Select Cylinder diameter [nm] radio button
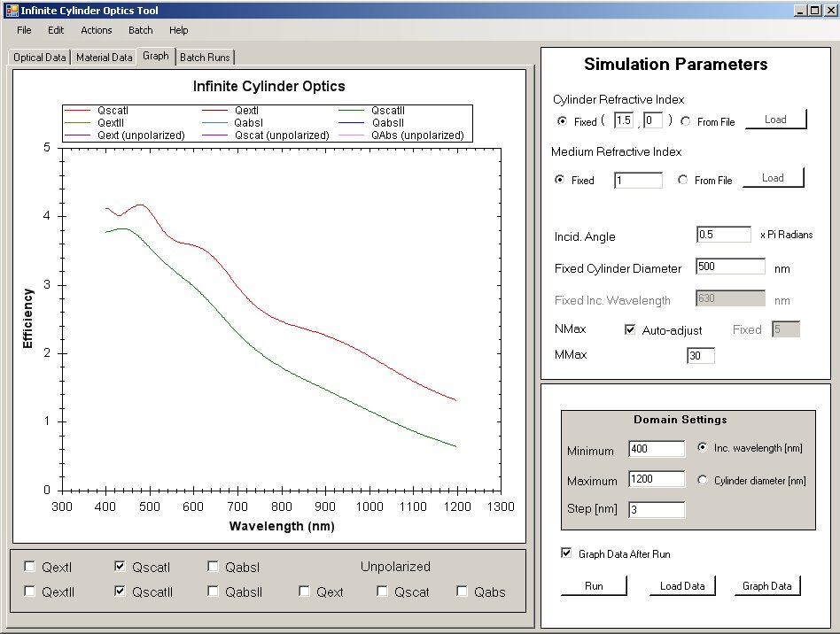The width and height of the screenshot is (840, 634). click(x=704, y=480)
